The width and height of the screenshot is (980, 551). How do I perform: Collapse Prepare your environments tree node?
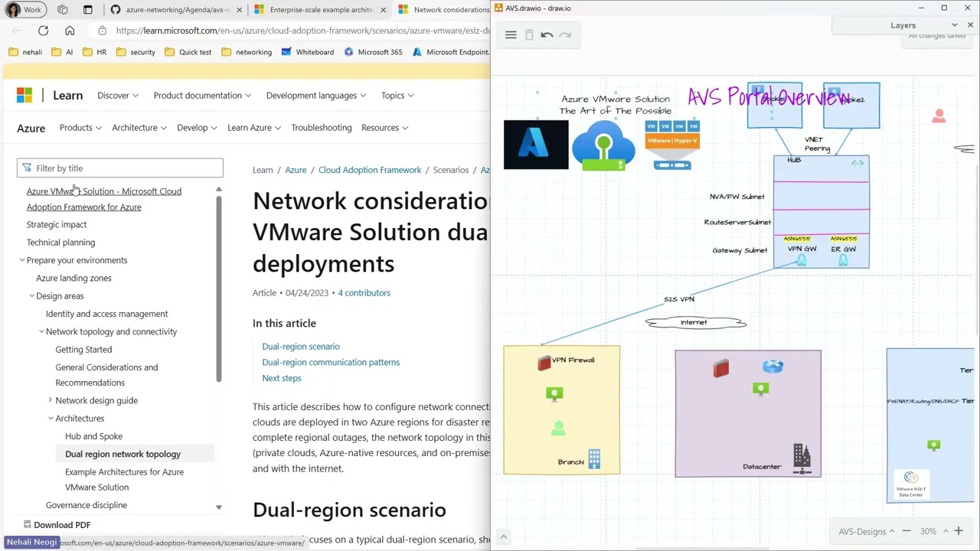22,260
